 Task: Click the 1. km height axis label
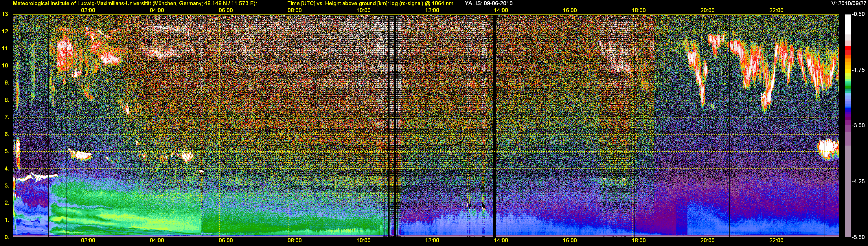(x=7, y=220)
